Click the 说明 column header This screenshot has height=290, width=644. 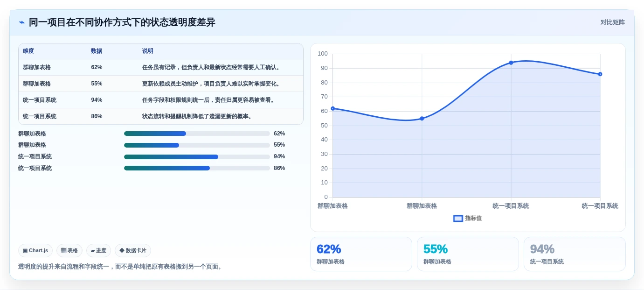[148, 51]
